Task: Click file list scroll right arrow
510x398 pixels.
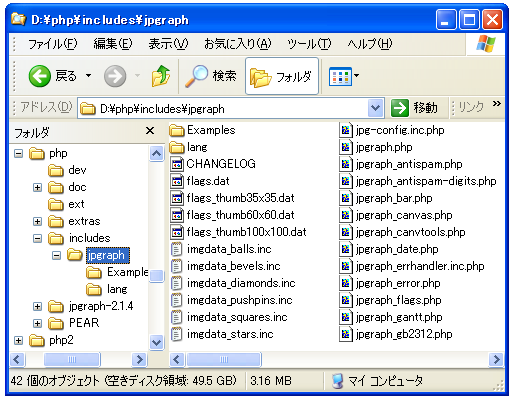Action: click(x=496, y=359)
